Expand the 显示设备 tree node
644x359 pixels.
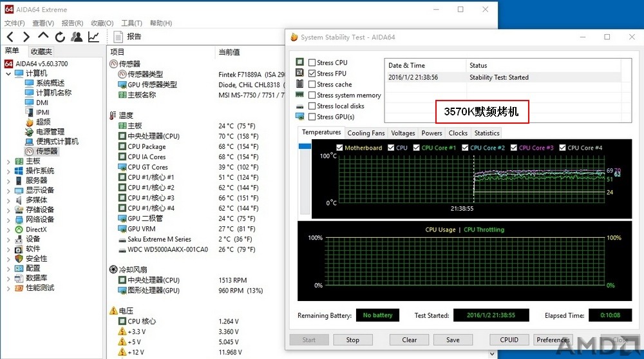(8, 190)
